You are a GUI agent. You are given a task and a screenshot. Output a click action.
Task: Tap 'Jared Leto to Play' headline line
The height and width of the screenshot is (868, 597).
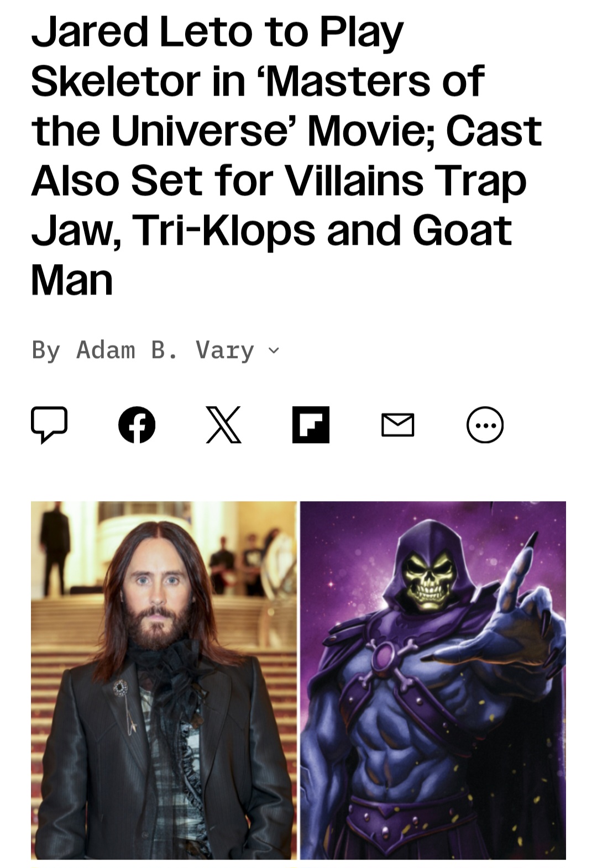(x=217, y=32)
